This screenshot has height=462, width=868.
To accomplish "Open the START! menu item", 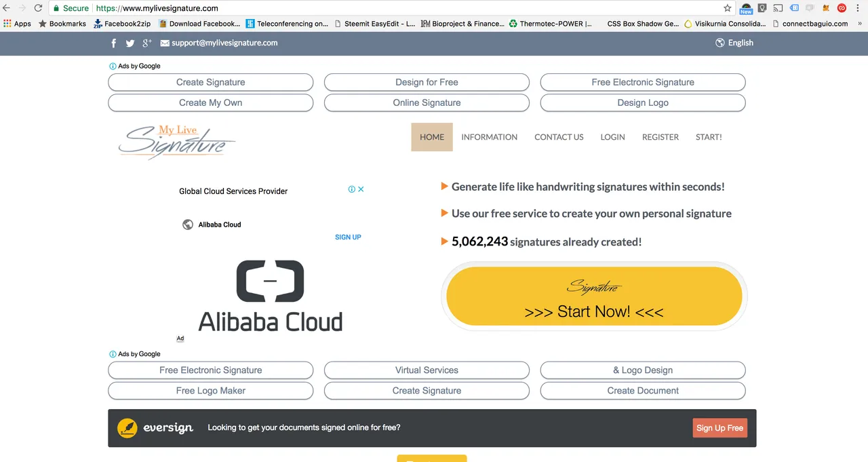I will [x=709, y=137].
